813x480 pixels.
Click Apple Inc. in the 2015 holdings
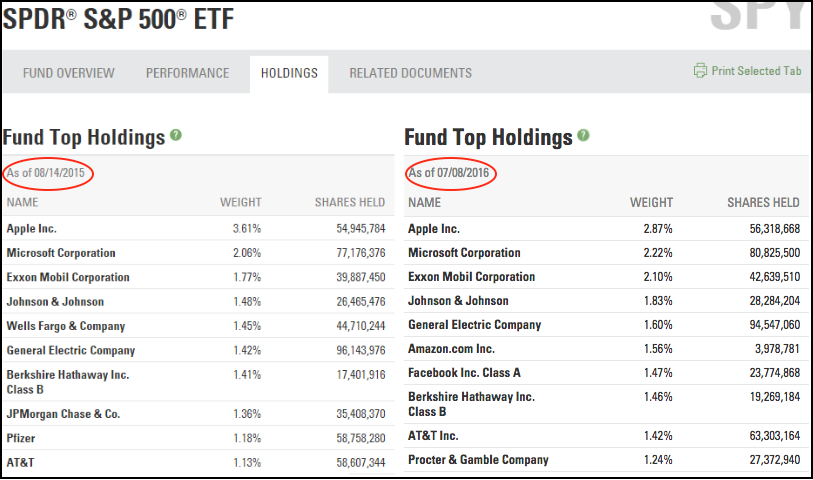pos(32,229)
